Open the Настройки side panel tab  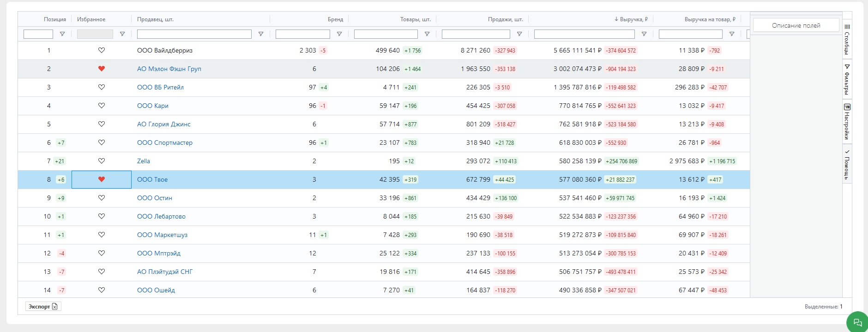pyautogui.click(x=847, y=122)
